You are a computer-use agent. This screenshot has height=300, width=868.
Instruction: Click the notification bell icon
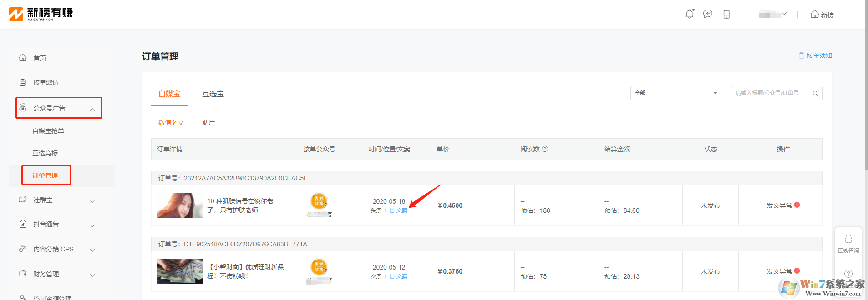tap(689, 14)
